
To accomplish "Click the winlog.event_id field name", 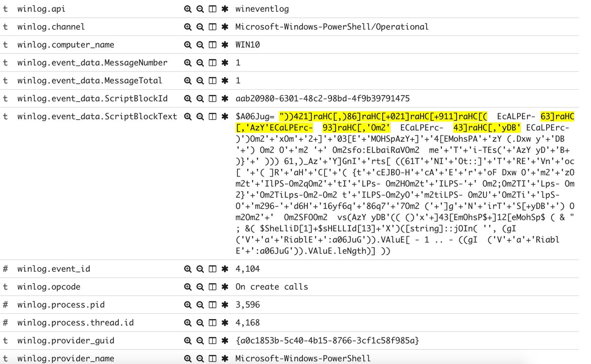I will 54,269.
